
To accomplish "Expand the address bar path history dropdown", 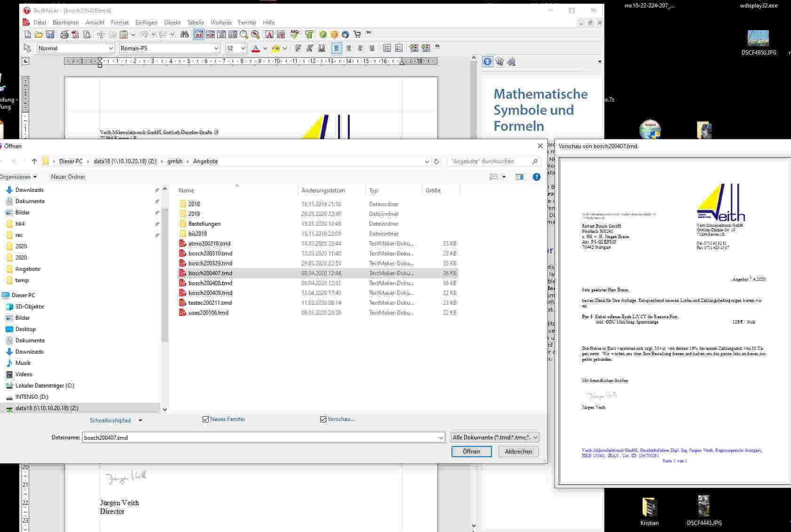I will tap(427, 161).
